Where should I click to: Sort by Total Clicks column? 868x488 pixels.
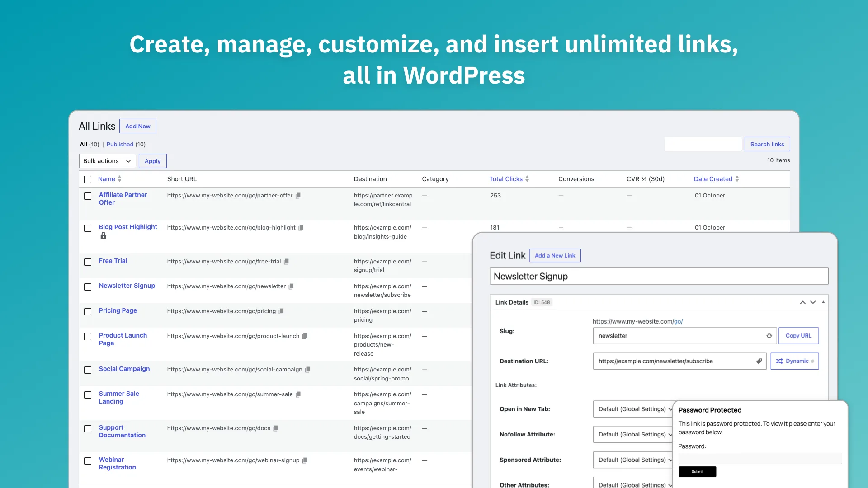point(509,179)
